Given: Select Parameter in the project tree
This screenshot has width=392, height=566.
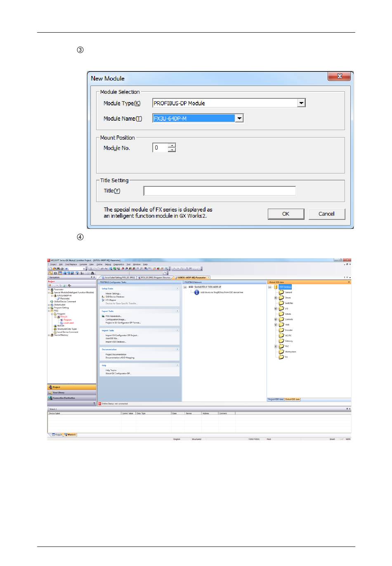Looking at the screenshot, I should (x=59, y=290).
